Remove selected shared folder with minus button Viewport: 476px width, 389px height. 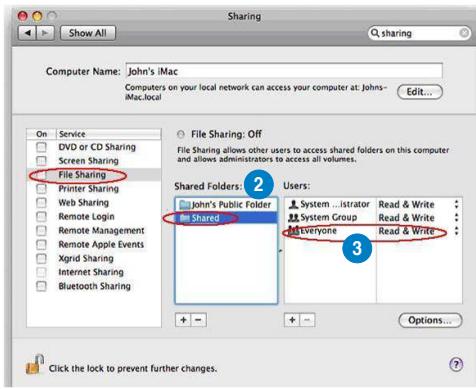(x=199, y=320)
